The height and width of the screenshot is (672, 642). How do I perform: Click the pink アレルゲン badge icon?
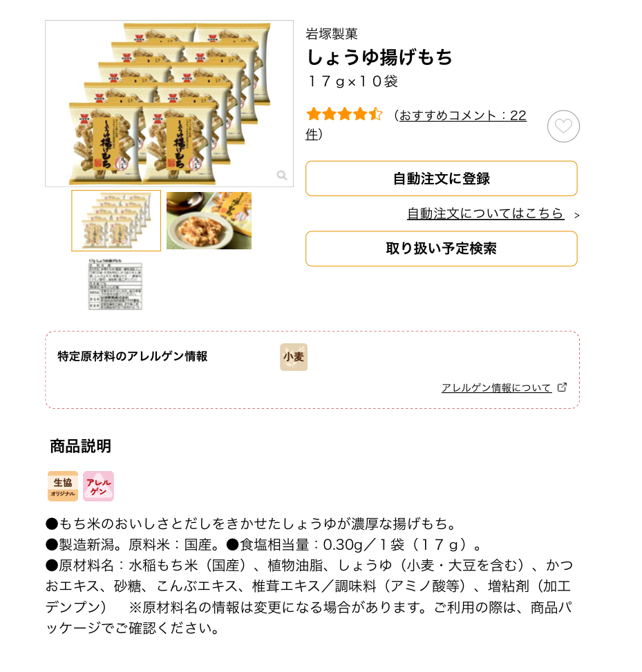click(x=98, y=486)
